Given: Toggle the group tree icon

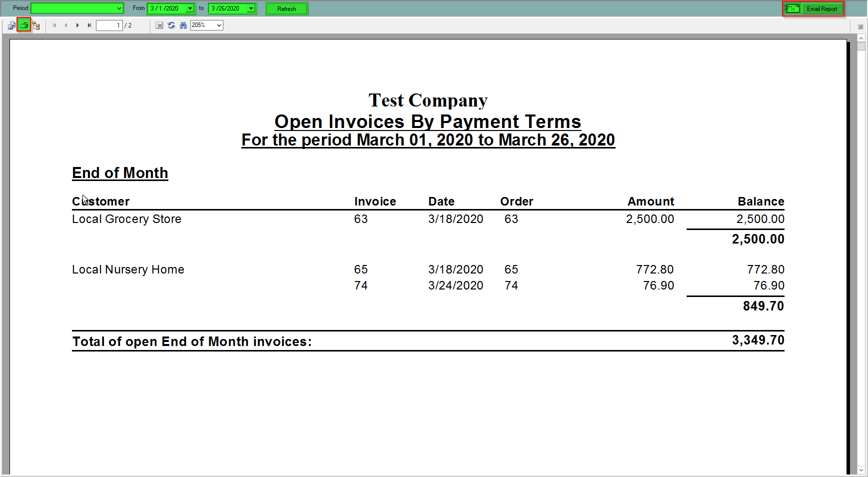Looking at the screenshot, I should (36, 25).
